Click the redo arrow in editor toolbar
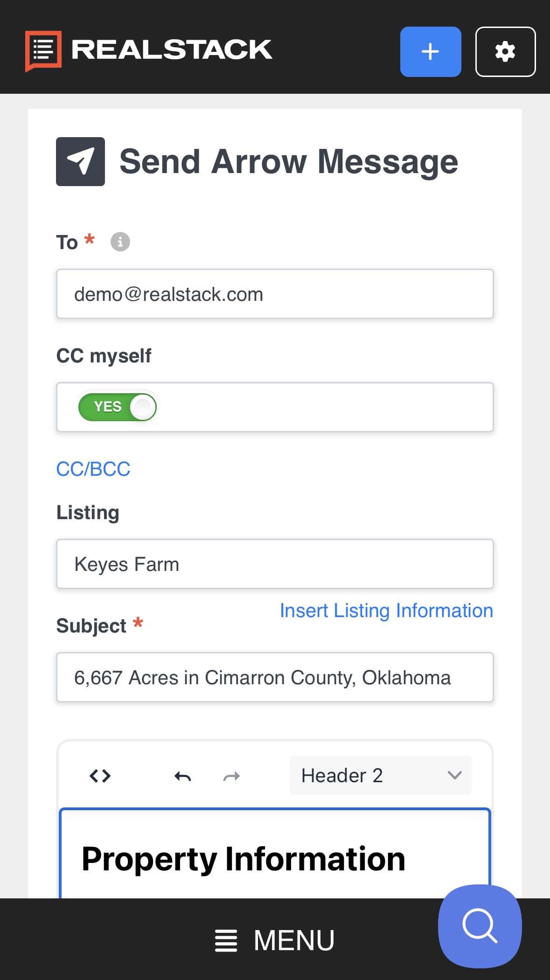The height and width of the screenshot is (980, 550). [231, 776]
